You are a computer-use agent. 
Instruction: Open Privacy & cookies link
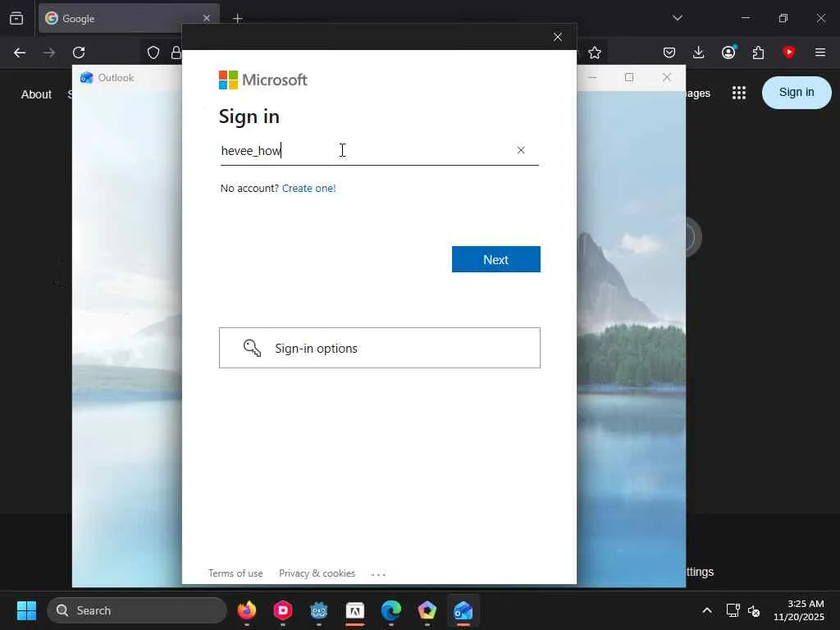(317, 573)
